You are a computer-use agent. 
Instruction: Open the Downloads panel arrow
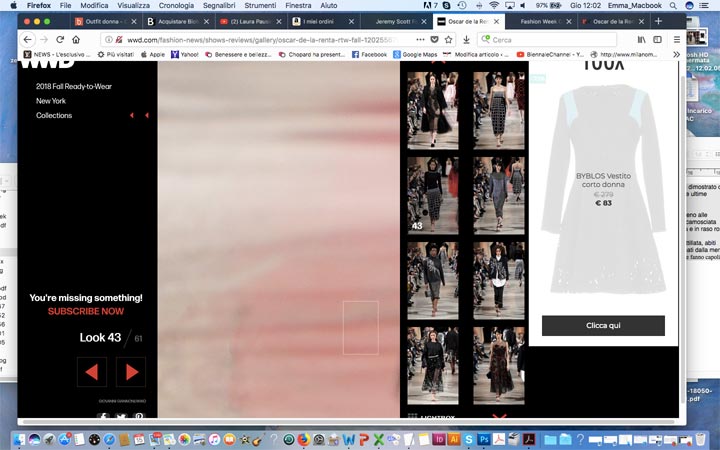[466, 40]
